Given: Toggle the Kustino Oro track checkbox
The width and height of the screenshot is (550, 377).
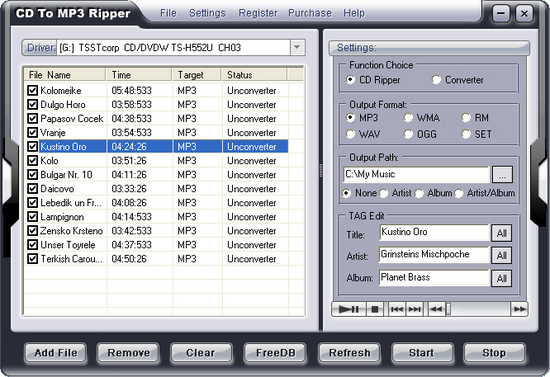Looking at the screenshot, I should [33, 147].
